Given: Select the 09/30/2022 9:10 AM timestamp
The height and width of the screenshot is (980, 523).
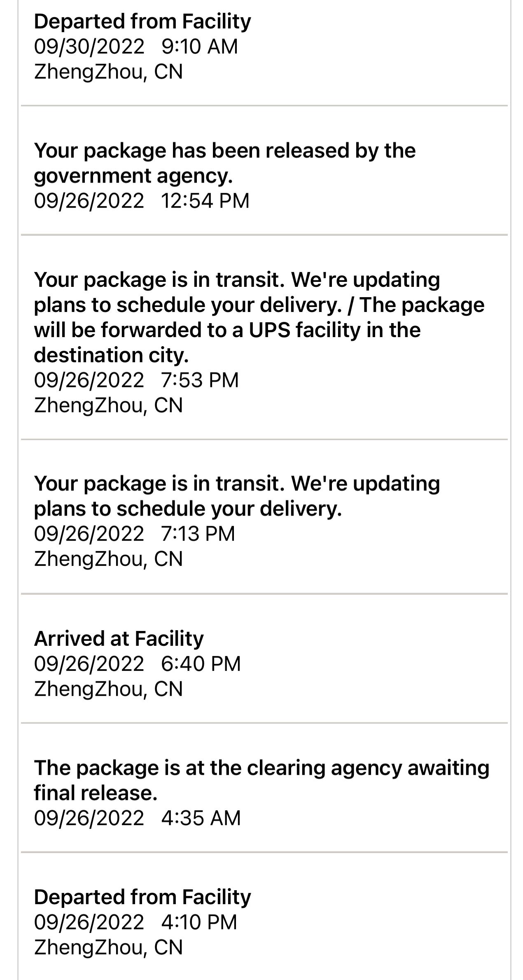Looking at the screenshot, I should pyautogui.click(x=136, y=47).
